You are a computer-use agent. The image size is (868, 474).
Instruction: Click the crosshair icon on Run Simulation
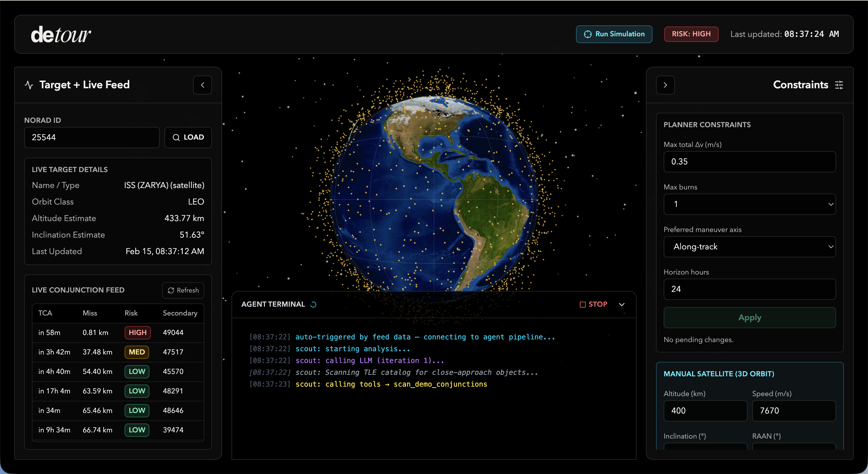587,34
